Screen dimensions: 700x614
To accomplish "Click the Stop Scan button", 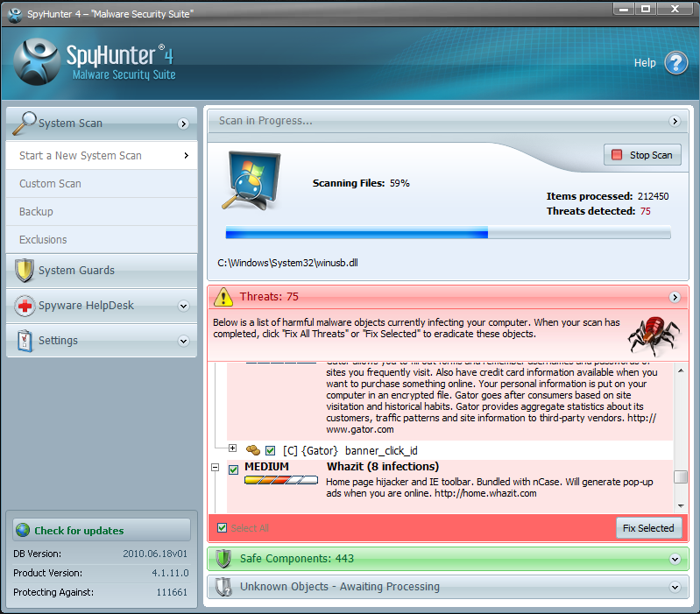I will 642,155.
